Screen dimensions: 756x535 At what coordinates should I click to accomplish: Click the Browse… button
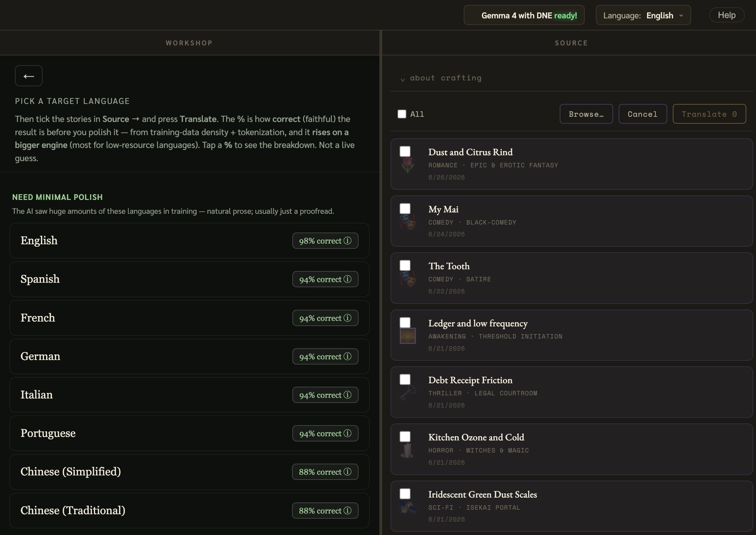pyautogui.click(x=586, y=114)
